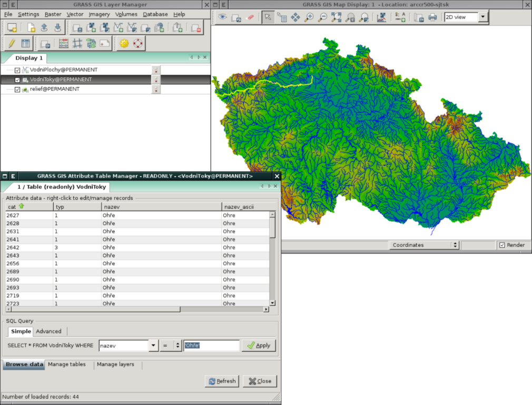
Task: Display map with eye icon
Action: click(x=223, y=17)
